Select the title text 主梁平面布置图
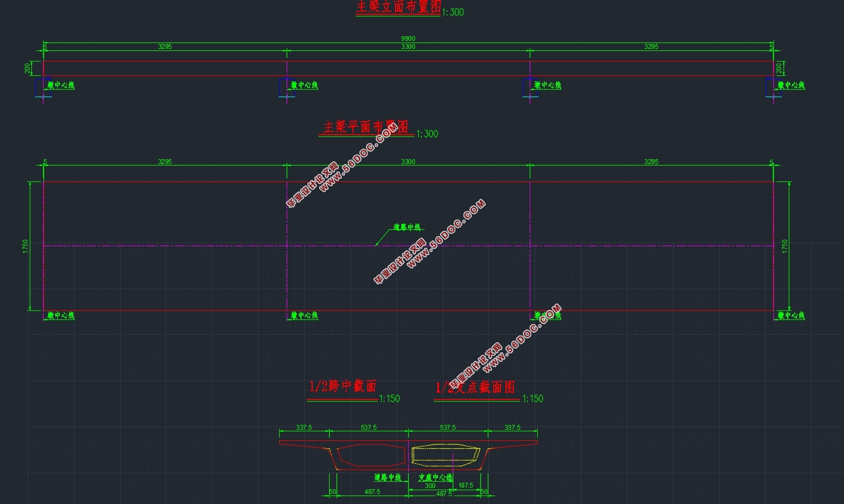Image resolution: width=844 pixels, height=504 pixels. [x=366, y=127]
